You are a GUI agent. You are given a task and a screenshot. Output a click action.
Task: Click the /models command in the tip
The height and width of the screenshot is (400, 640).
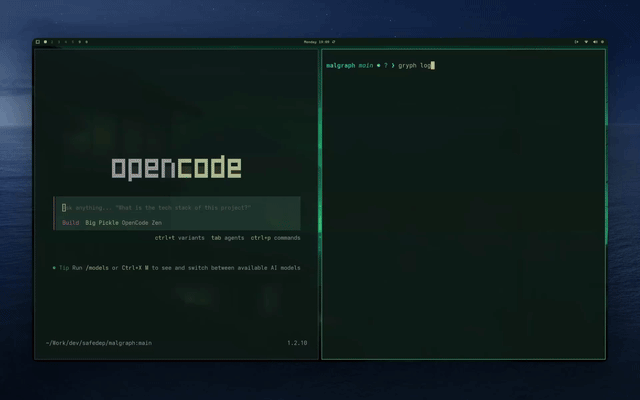coord(97,268)
